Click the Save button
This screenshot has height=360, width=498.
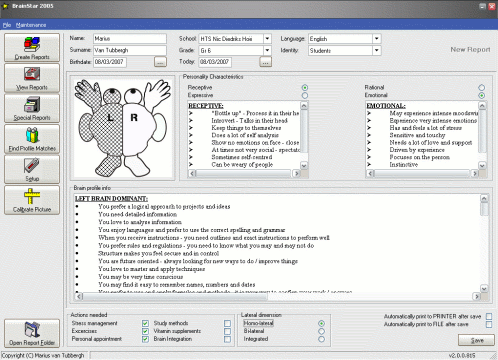click(477, 340)
